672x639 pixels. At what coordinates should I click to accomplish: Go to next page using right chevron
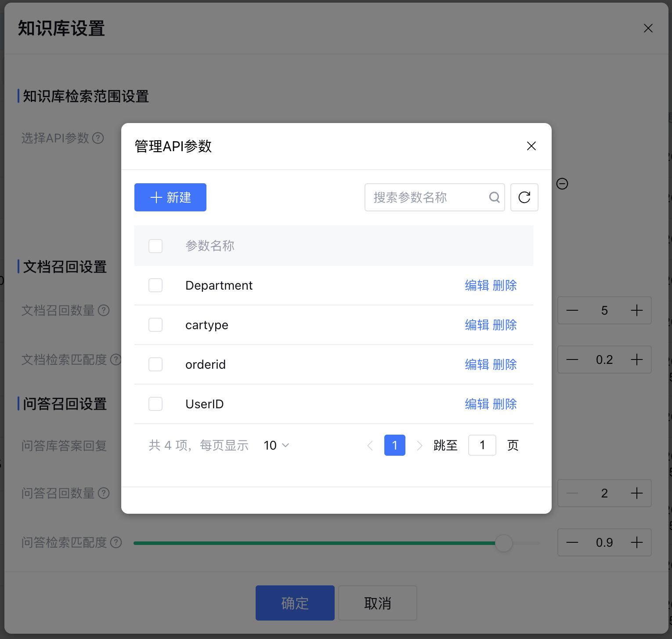tap(419, 445)
